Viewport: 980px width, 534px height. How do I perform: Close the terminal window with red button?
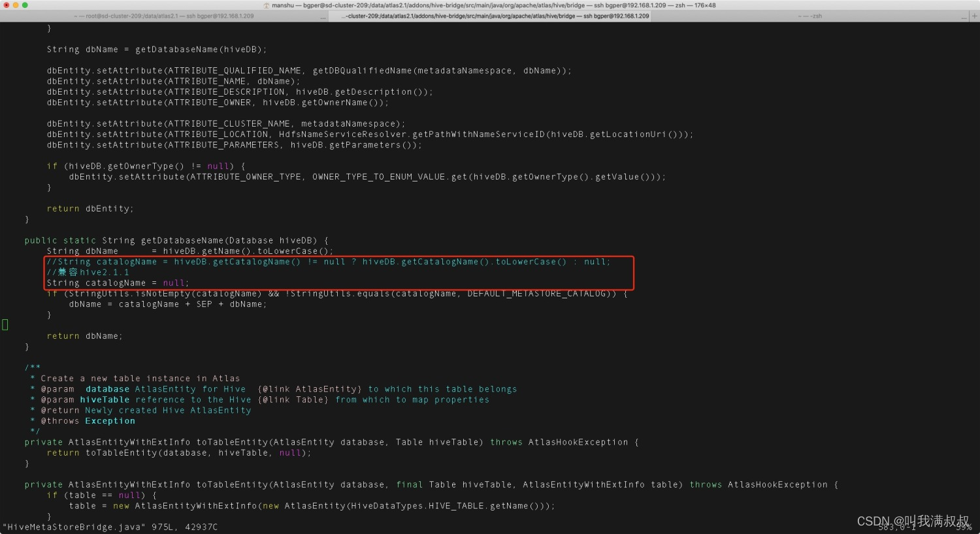click(7, 5)
